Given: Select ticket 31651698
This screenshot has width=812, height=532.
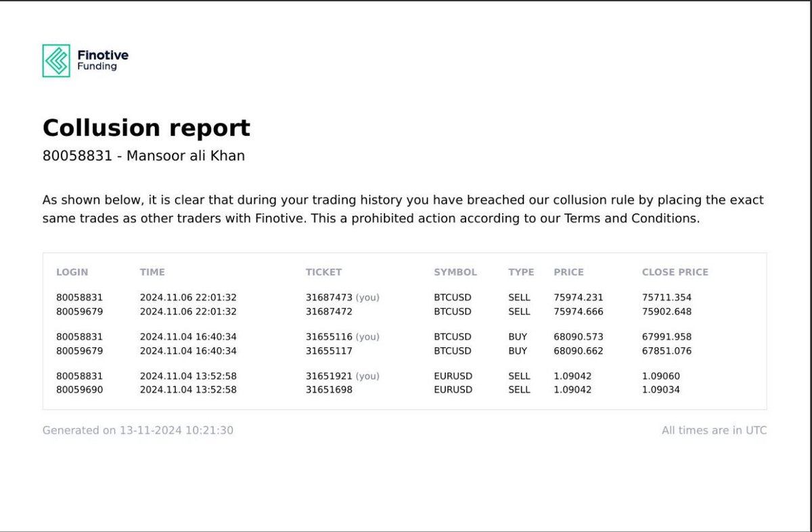Looking at the screenshot, I should coord(329,390).
